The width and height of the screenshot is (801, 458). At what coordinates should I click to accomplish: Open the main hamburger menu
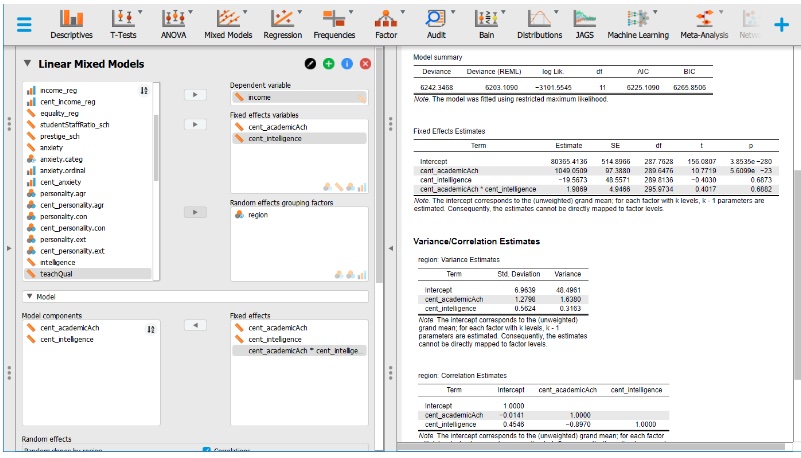(24, 24)
